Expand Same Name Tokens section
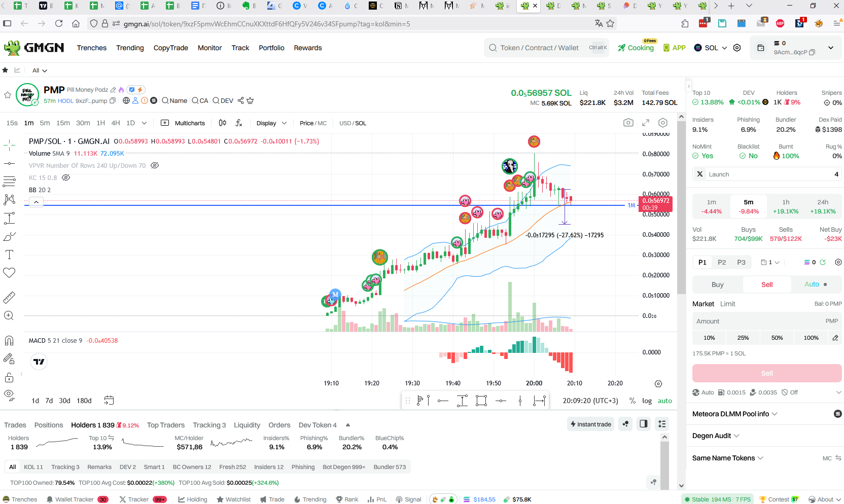This screenshot has height=504, width=844. 728,458
